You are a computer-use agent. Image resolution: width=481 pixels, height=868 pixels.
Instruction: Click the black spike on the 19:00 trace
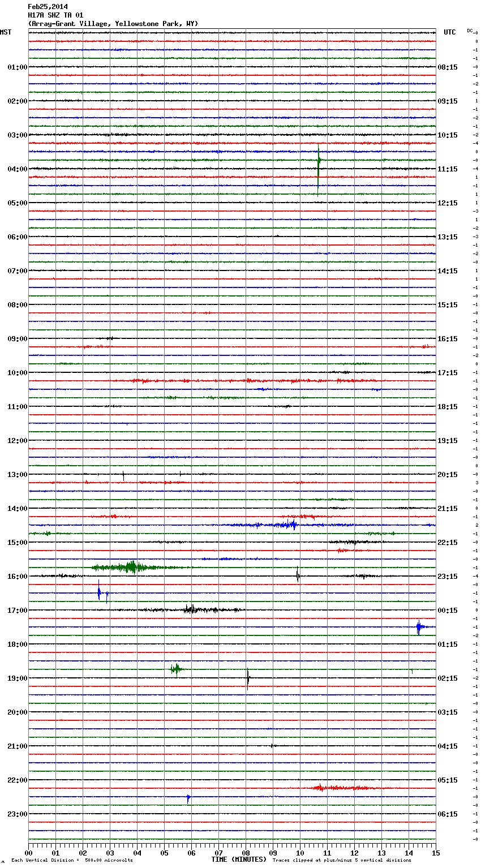pyautogui.click(x=248, y=679)
